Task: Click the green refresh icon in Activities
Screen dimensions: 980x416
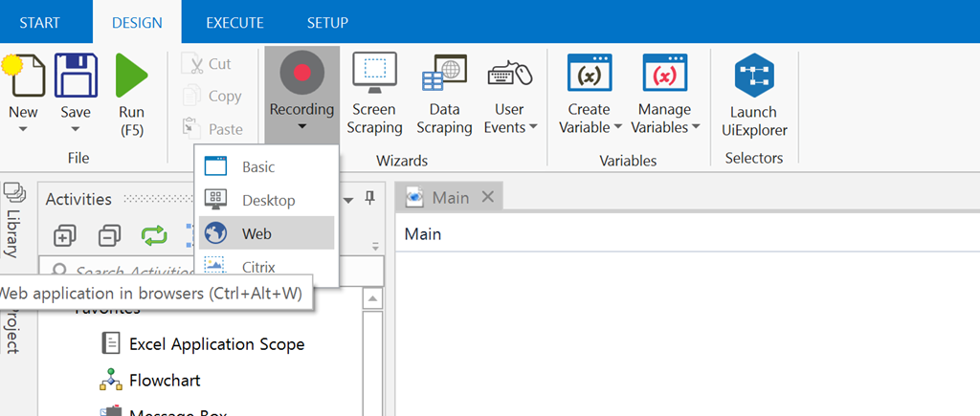Action: [154, 235]
